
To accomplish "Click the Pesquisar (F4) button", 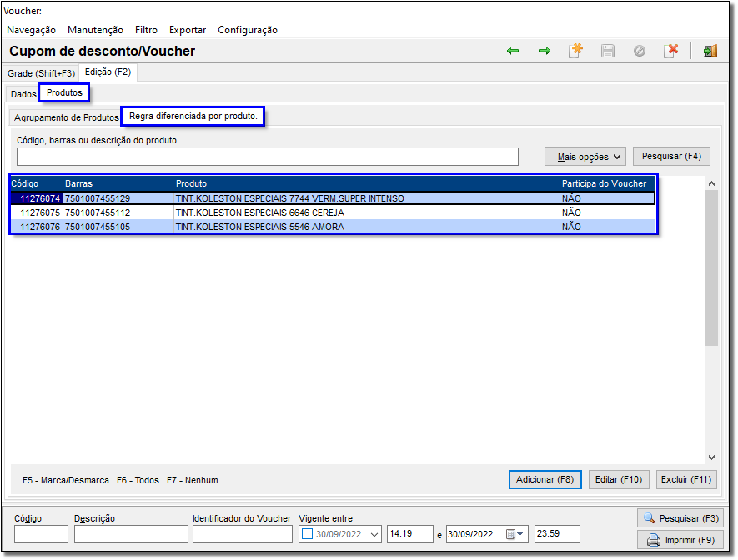I will click(671, 156).
